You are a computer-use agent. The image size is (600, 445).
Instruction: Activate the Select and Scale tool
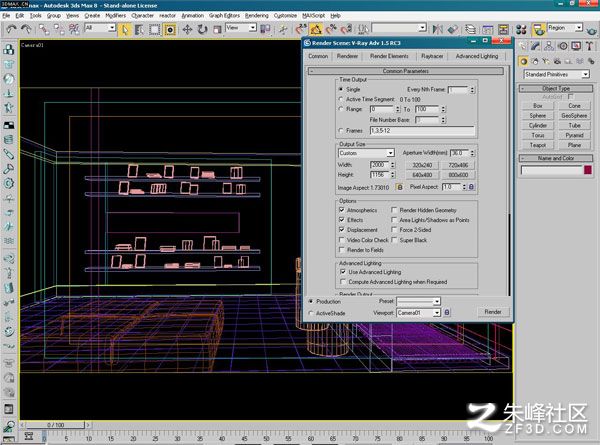click(217, 29)
